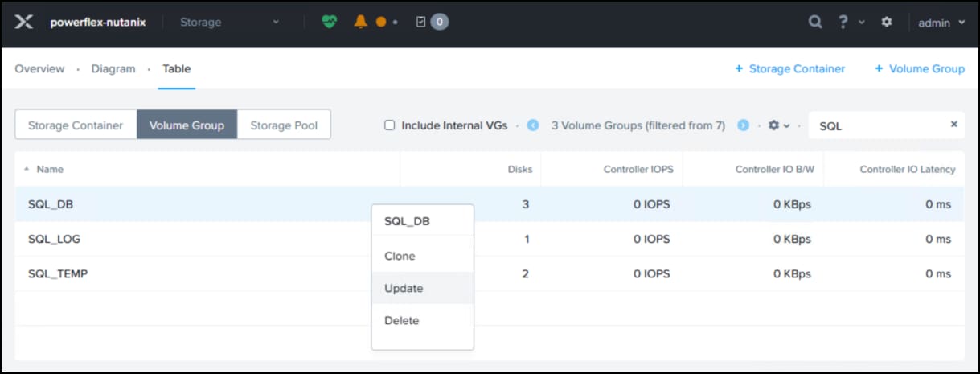Image resolution: width=980 pixels, height=374 pixels.
Task: Open the tasks clipboard icon
Action: coord(420,23)
